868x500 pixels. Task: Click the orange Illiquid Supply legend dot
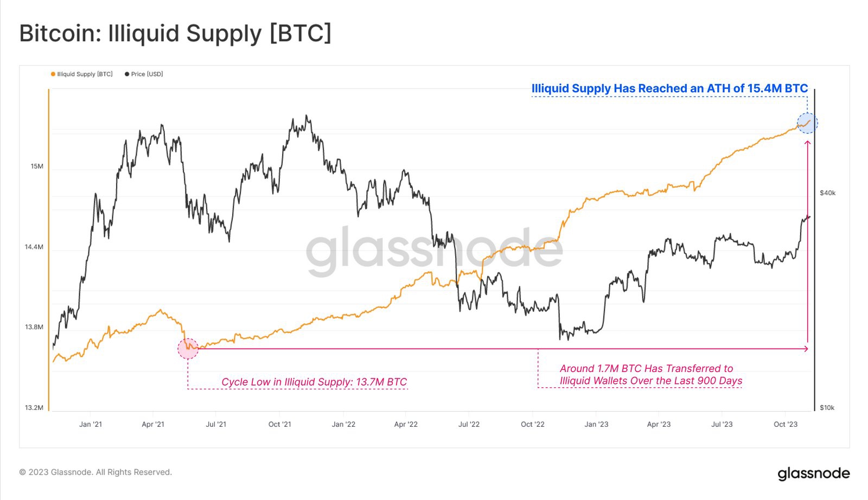pos(53,74)
